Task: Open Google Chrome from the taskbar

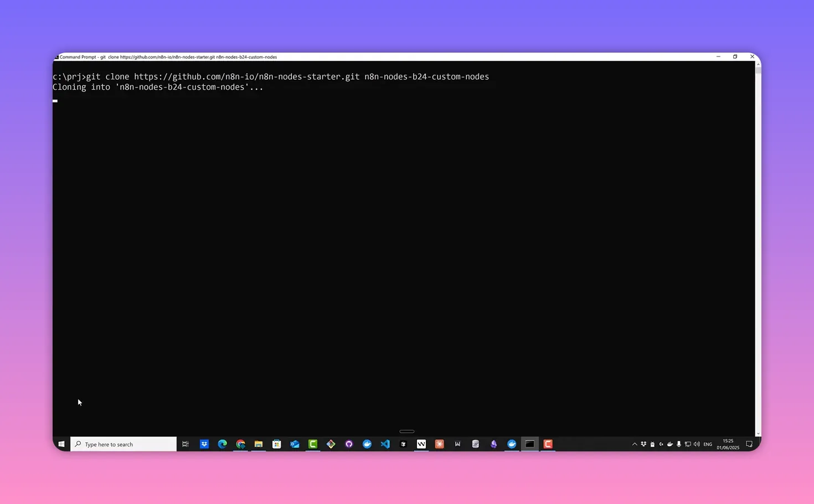Action: click(x=240, y=444)
